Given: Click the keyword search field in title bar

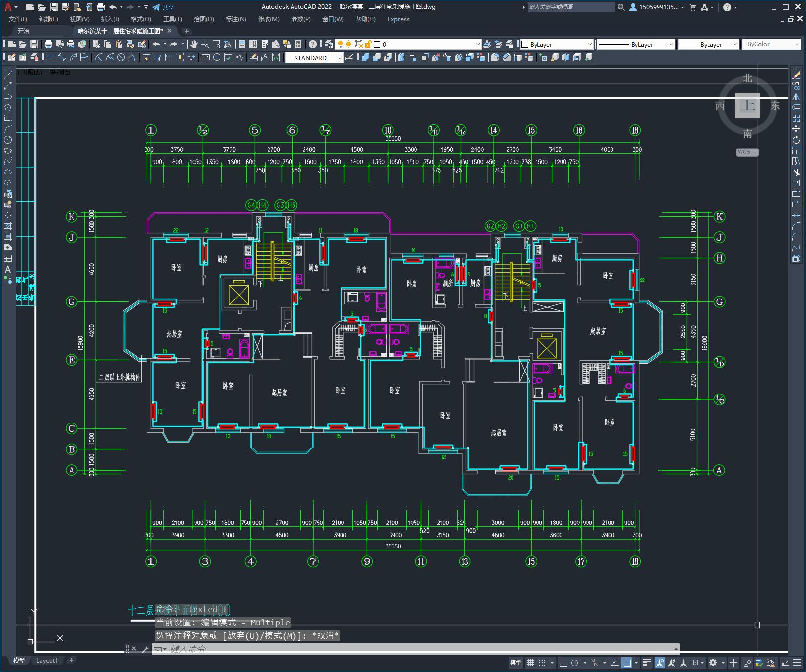Looking at the screenshot, I should click(x=571, y=7).
